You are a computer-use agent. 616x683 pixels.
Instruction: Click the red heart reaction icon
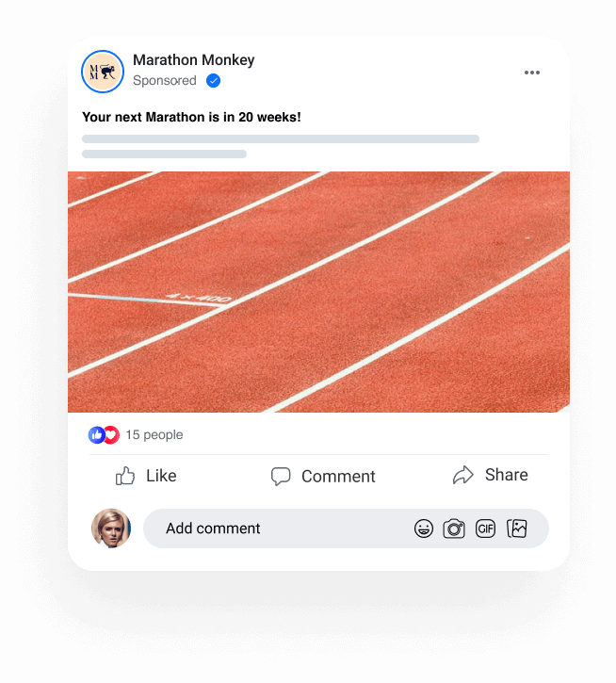pos(112,434)
